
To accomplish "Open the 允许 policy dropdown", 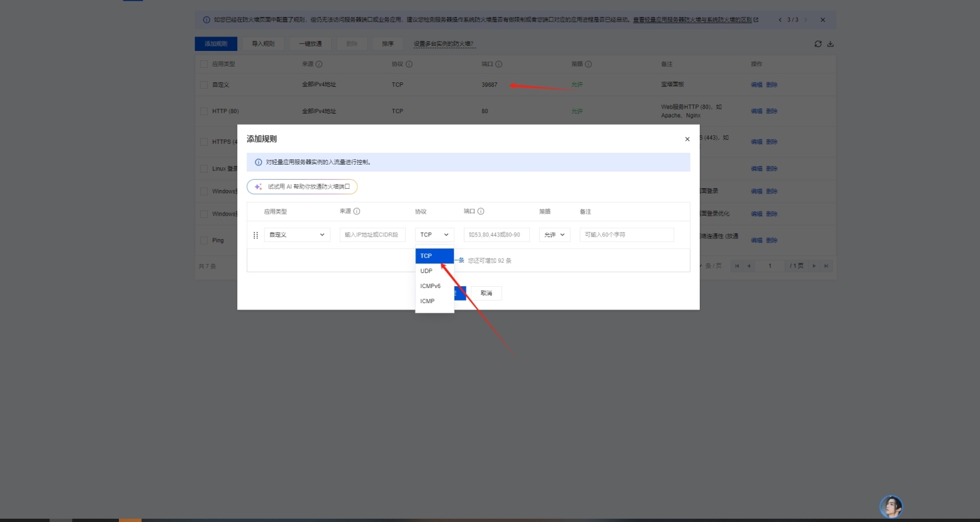I will click(x=554, y=234).
